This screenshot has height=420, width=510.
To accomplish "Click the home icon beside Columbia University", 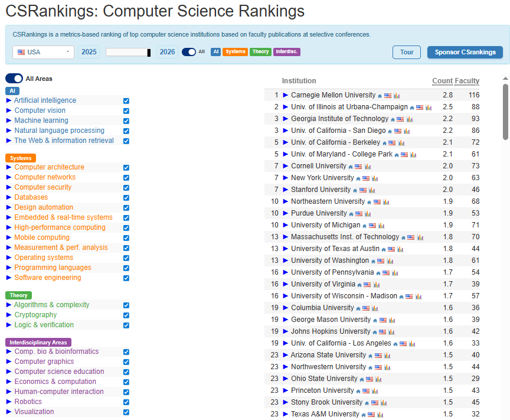I will 358,308.
